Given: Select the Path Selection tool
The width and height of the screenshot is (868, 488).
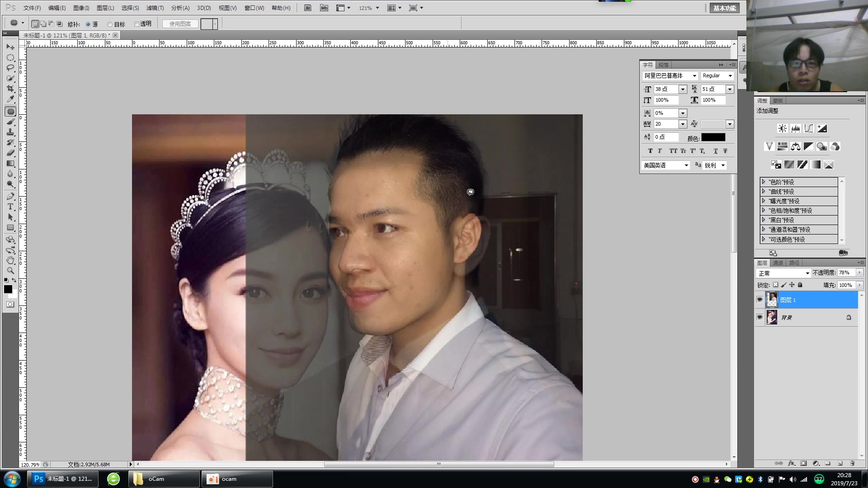Looking at the screenshot, I should pyautogui.click(x=10, y=217).
